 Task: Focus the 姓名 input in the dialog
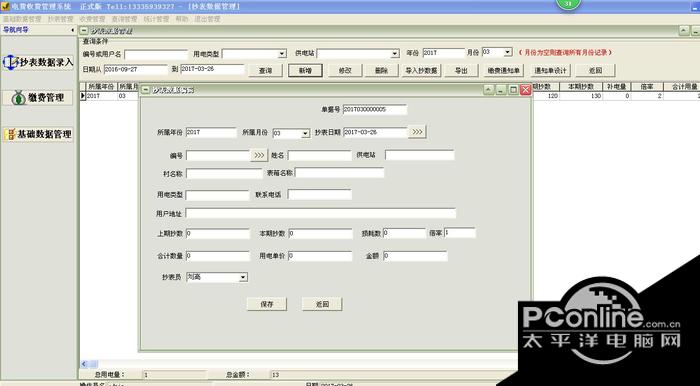pos(320,156)
